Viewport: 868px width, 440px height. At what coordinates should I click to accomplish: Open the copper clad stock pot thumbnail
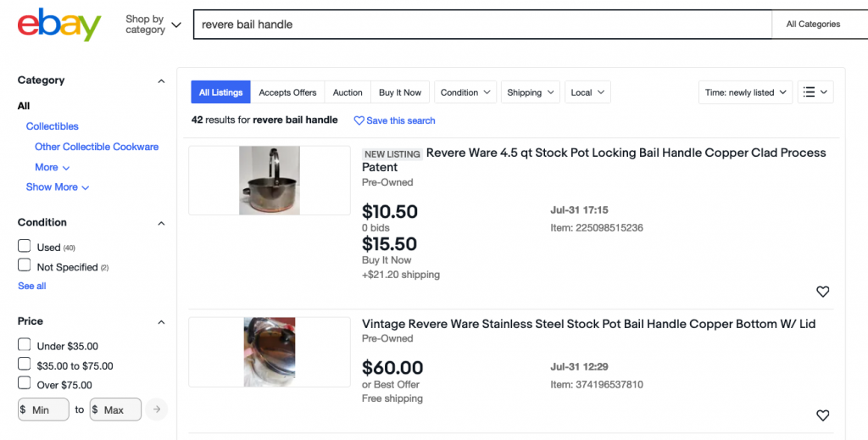point(270,181)
